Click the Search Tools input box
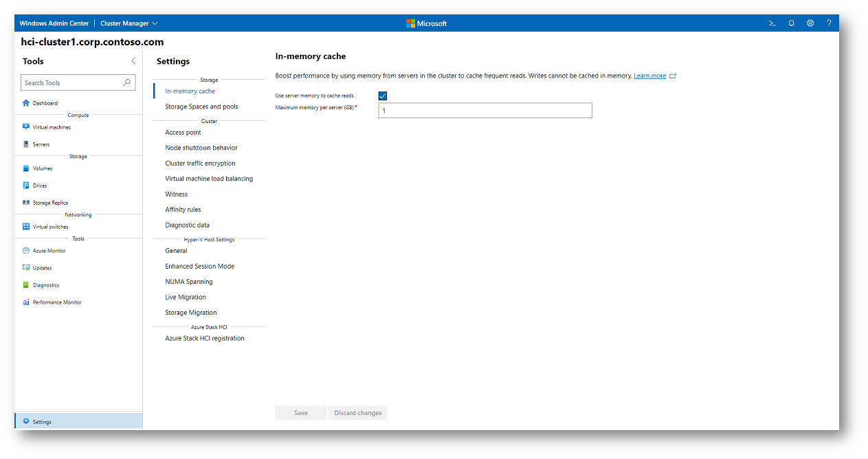The image size is (868, 459). [72, 82]
